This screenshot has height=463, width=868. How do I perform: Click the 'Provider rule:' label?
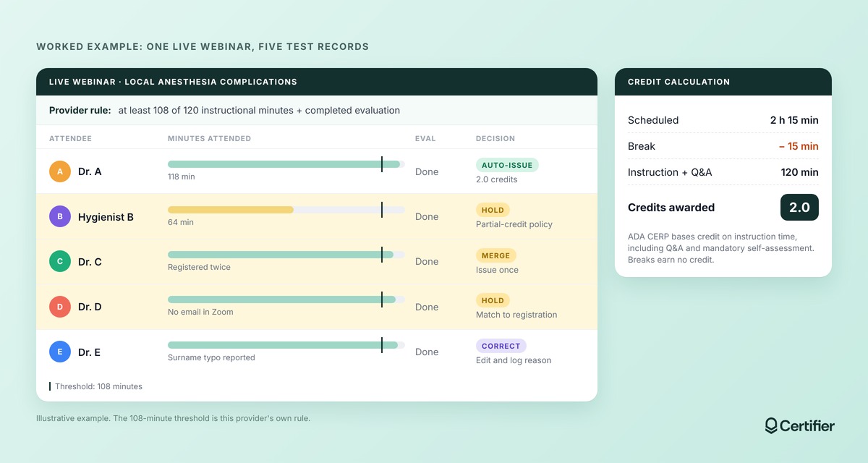click(x=80, y=111)
